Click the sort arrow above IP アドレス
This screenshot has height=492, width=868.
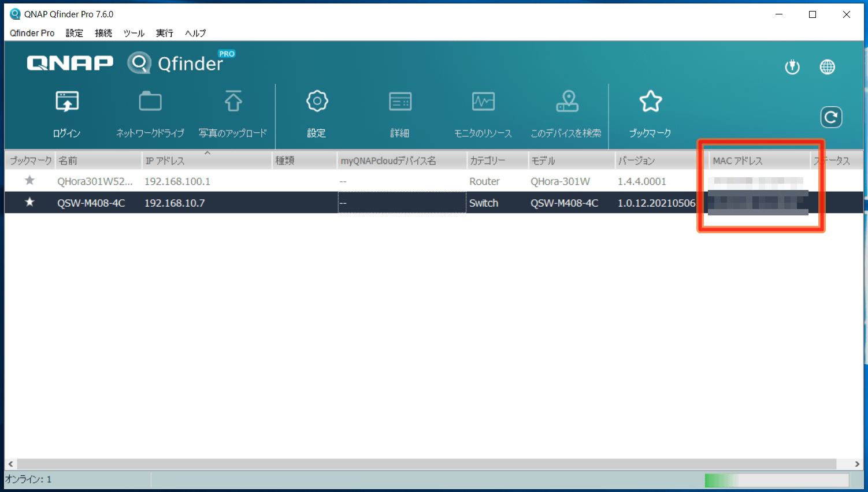207,153
